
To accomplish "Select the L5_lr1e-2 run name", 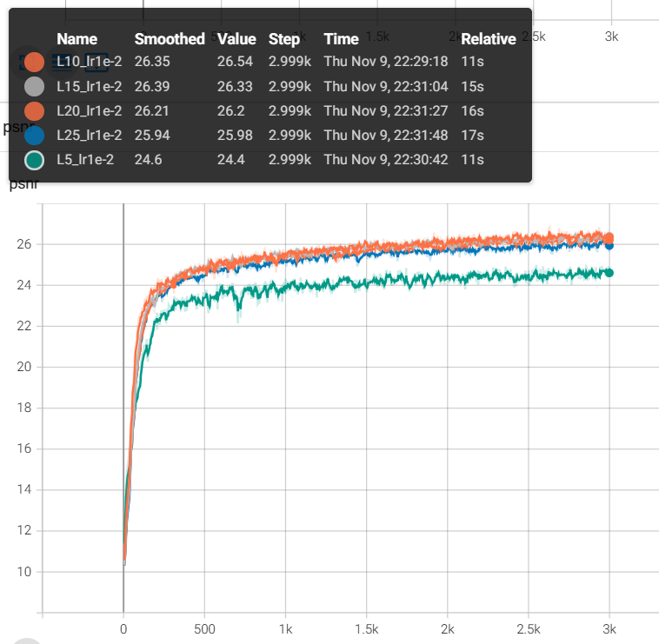I will click(85, 160).
